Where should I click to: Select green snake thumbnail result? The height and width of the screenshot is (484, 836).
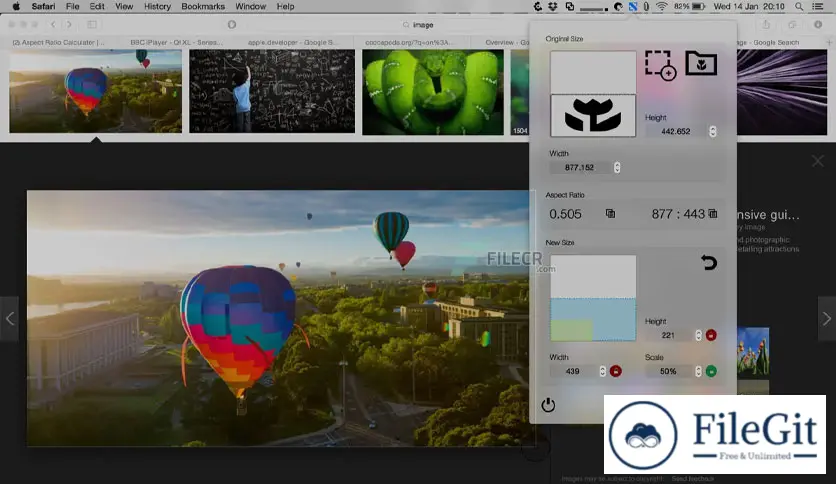[x=432, y=92]
